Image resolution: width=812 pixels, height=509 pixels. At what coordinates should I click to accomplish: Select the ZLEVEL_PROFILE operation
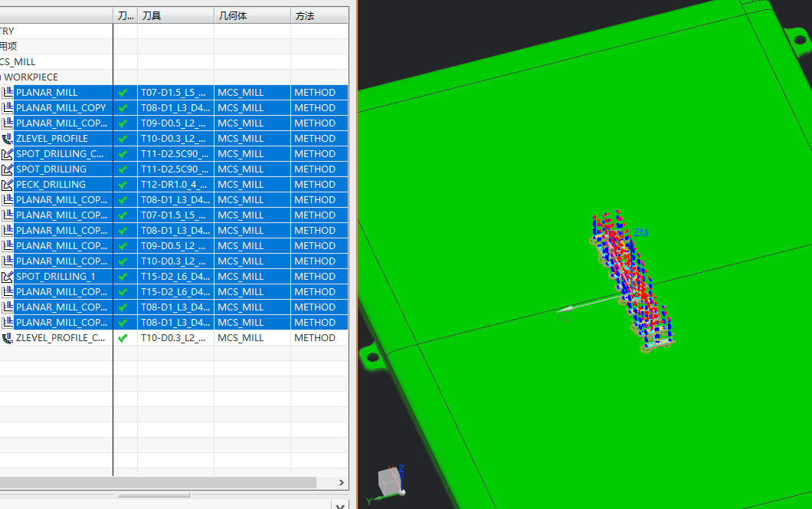pyautogui.click(x=52, y=139)
